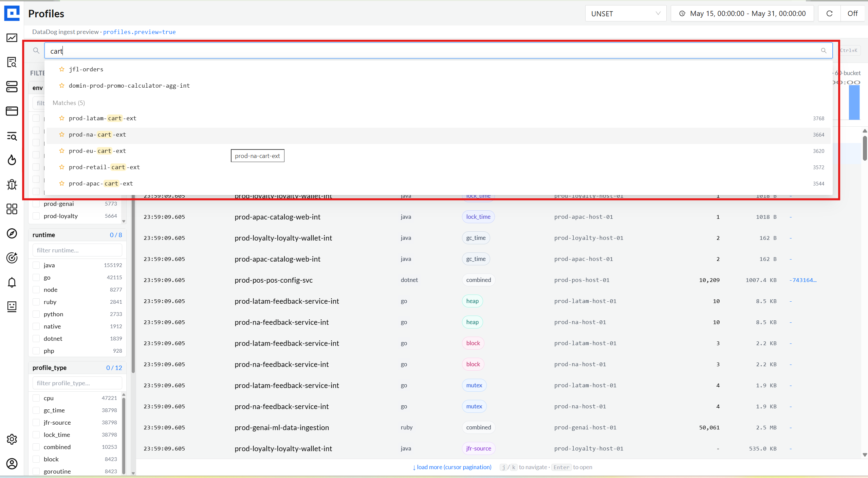Star prod-retail-cart-ext match
The image size is (868, 478).
click(x=62, y=167)
